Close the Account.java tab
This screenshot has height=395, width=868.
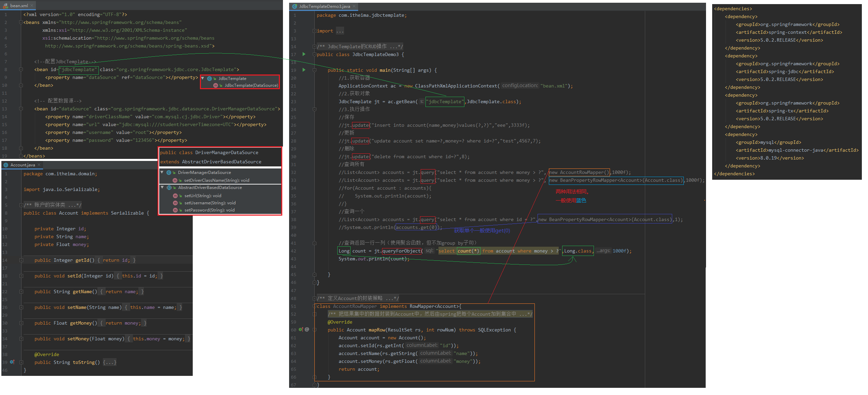(x=39, y=165)
